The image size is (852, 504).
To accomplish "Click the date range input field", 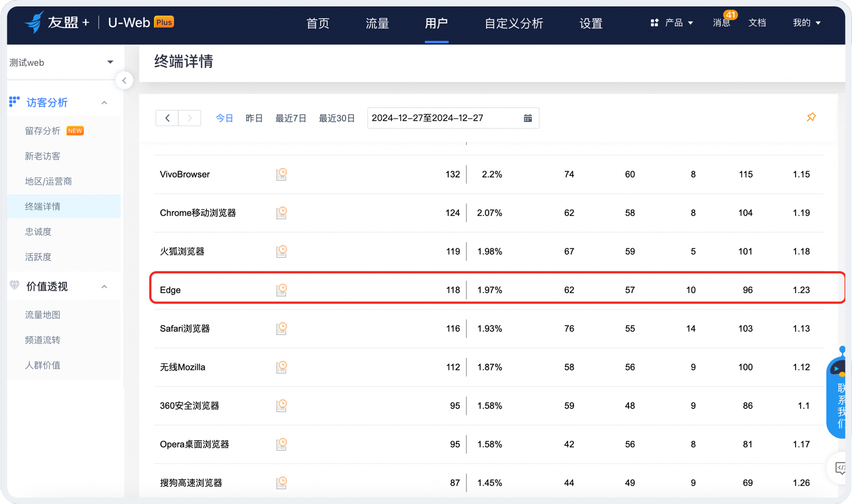I will [444, 118].
